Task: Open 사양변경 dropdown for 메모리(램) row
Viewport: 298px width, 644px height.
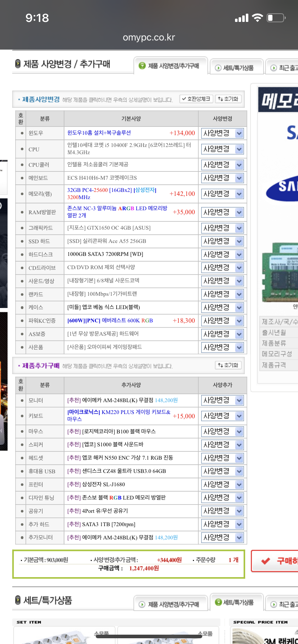Action: [222, 194]
